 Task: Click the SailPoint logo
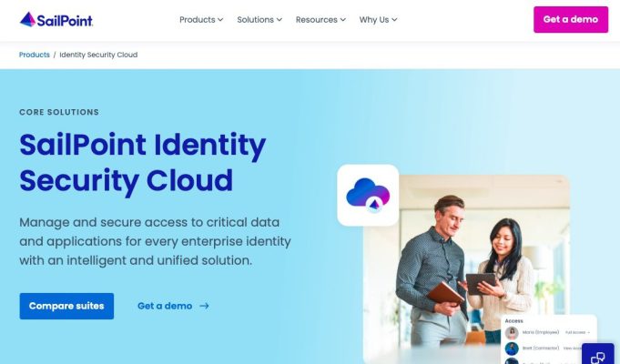pyautogui.click(x=56, y=19)
